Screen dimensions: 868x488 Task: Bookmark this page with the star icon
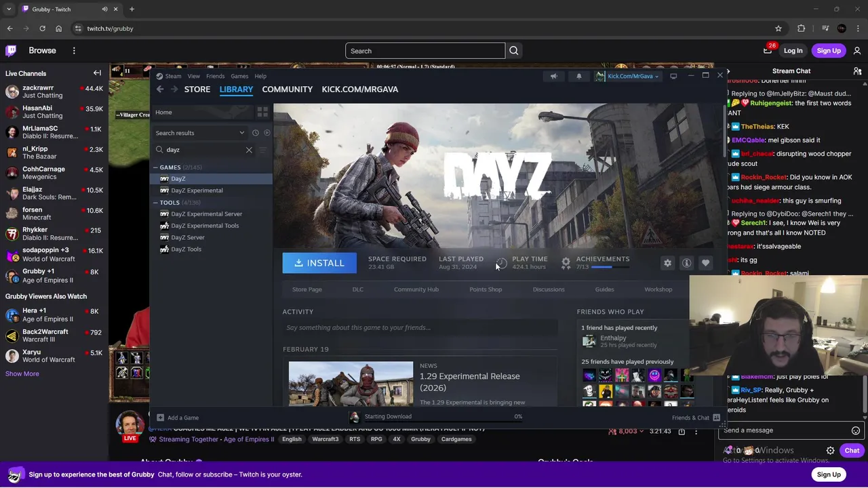tap(778, 28)
